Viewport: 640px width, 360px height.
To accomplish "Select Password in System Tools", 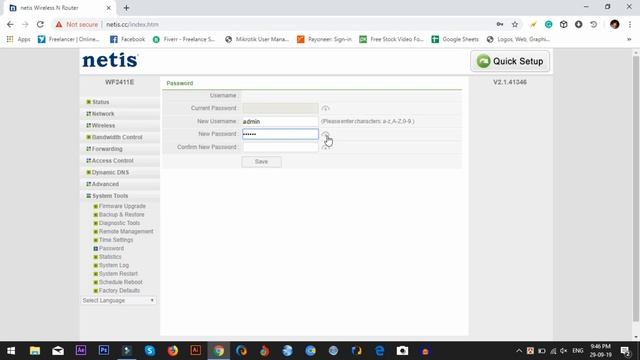I will (x=111, y=249).
